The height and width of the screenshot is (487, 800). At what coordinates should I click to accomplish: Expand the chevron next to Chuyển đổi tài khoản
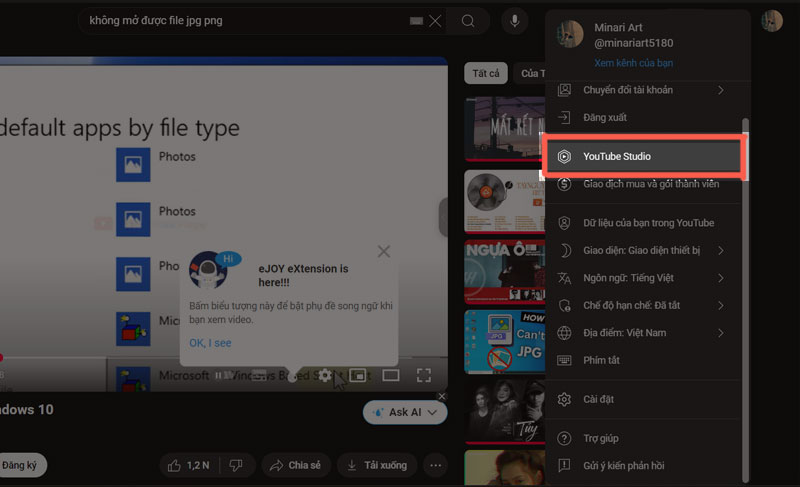point(720,90)
